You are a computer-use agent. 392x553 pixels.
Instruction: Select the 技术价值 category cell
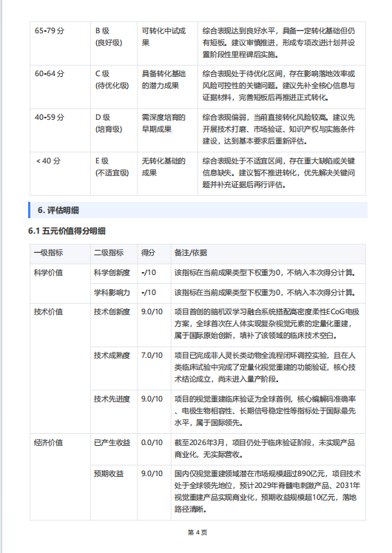61,369
